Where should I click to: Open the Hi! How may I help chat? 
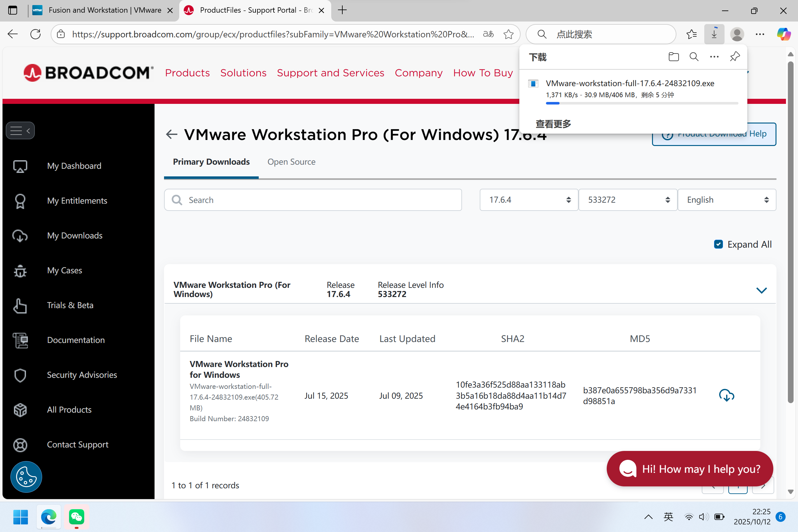[689, 469]
